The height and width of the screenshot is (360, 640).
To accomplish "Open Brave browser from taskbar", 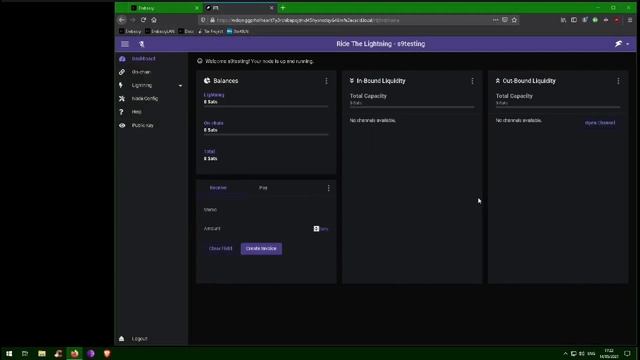I will [107, 353].
